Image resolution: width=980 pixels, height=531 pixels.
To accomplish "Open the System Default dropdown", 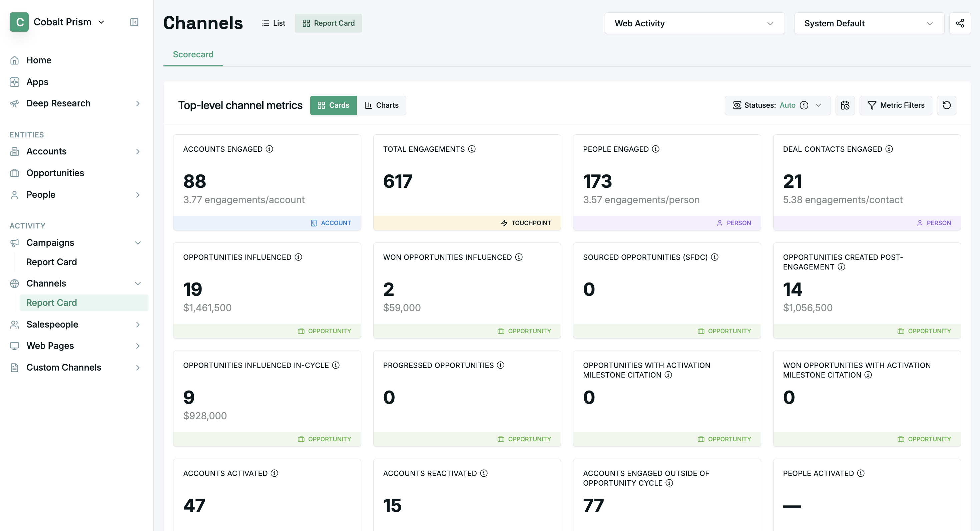I will click(869, 23).
